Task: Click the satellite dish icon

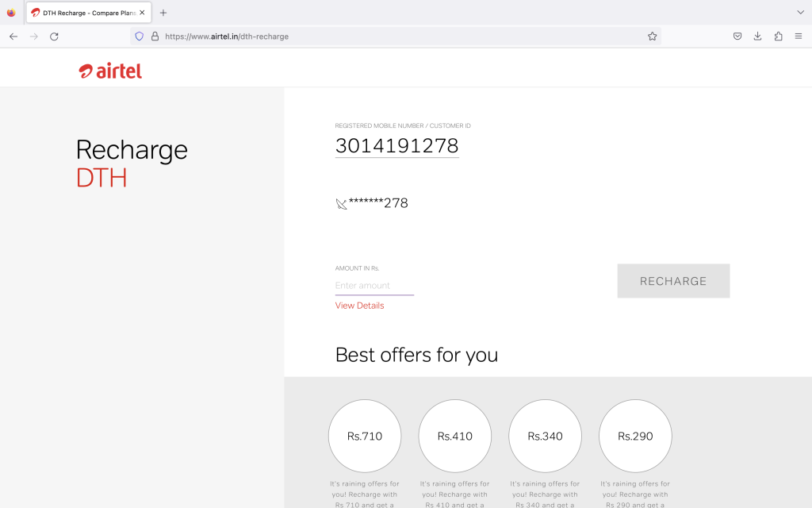Action: click(341, 204)
